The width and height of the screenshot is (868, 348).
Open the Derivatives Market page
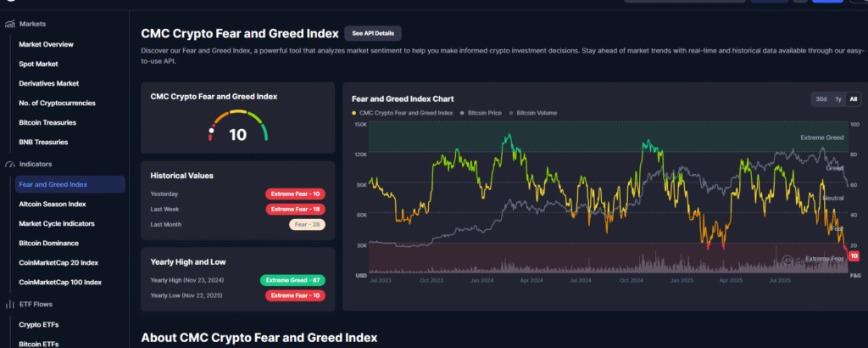click(48, 83)
